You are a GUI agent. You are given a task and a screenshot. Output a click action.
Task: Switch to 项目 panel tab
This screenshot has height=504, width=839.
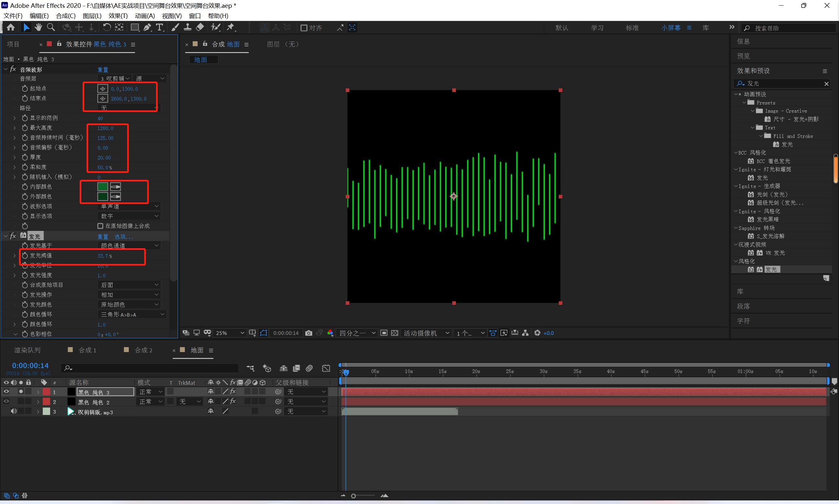pos(13,44)
